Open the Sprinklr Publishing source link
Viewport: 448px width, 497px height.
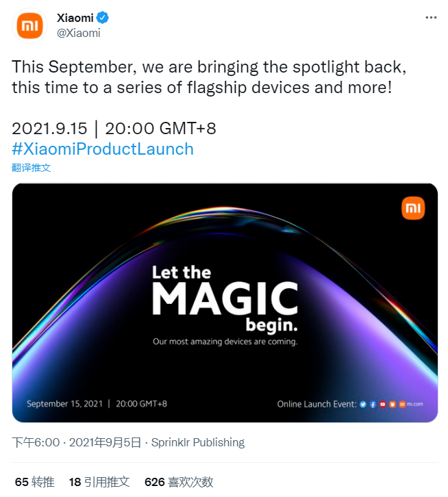(x=198, y=442)
